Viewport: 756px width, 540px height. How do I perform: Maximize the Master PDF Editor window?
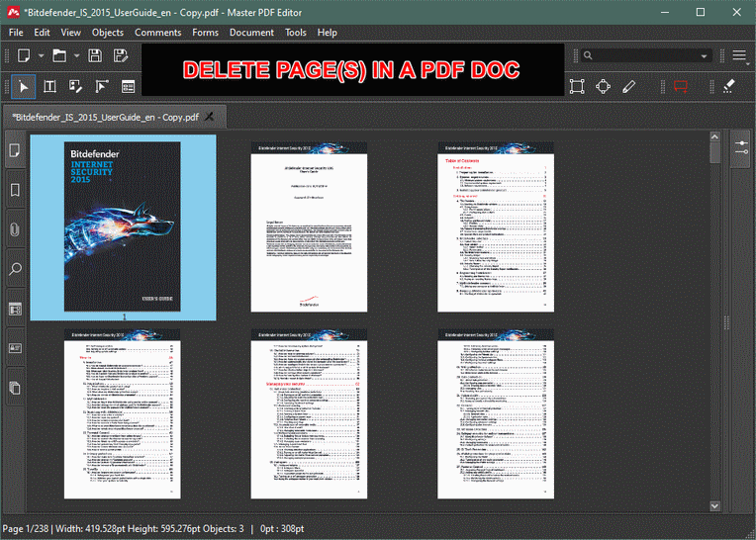(x=701, y=12)
